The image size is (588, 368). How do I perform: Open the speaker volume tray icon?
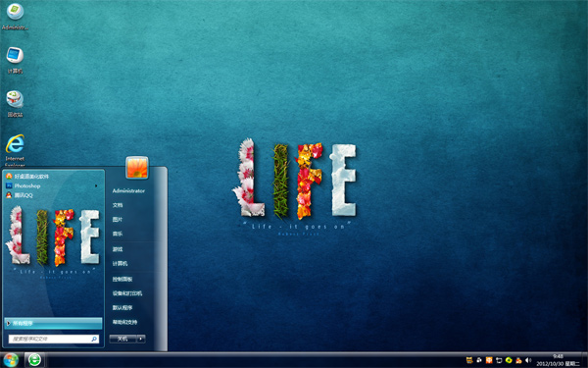click(528, 360)
